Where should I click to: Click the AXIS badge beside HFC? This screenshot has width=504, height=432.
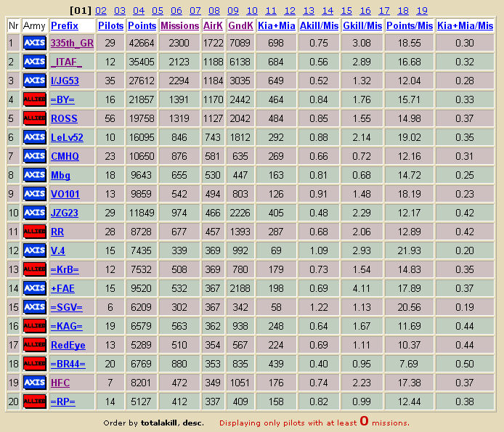pyautogui.click(x=35, y=383)
